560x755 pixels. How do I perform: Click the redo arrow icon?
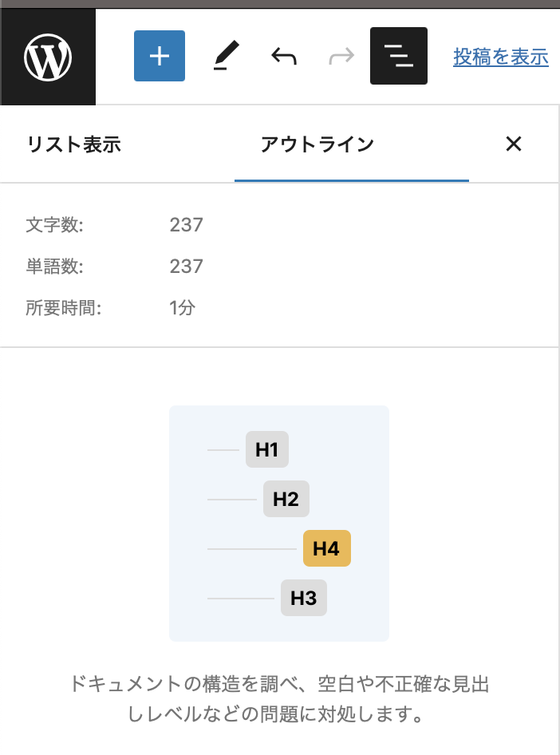[x=341, y=56]
